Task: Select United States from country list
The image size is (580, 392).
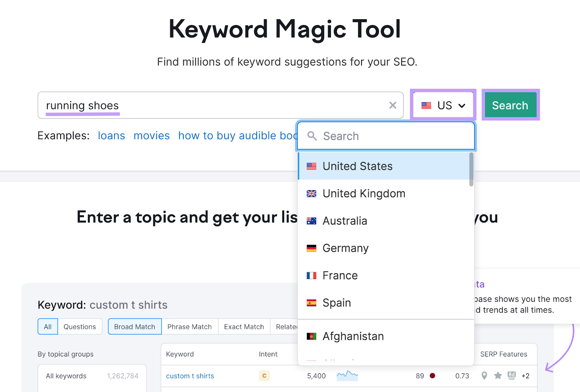Action: 384,166
